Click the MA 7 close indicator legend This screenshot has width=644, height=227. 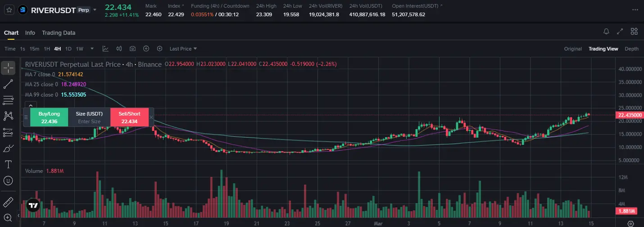point(54,74)
